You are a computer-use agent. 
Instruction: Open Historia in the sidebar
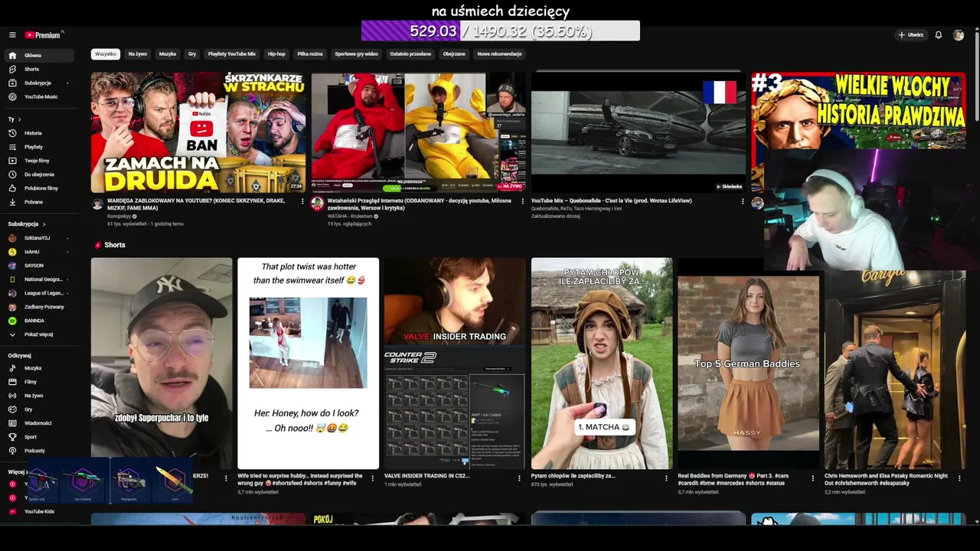pos(40,133)
